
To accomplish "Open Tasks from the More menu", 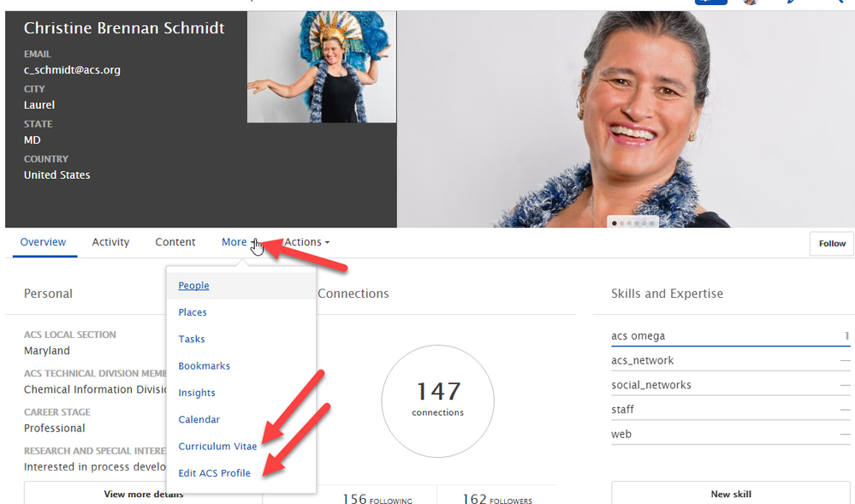I will 192,339.
